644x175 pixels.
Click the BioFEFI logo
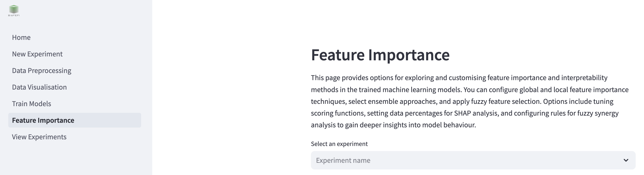[x=14, y=10]
